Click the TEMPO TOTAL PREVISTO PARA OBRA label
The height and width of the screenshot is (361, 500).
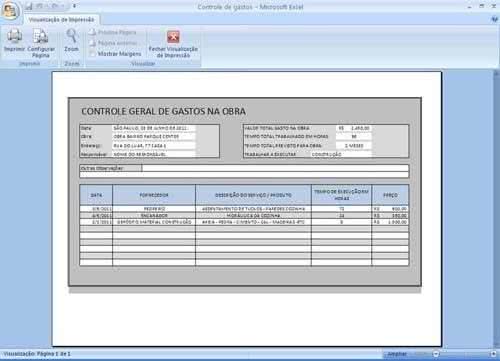[x=283, y=146]
